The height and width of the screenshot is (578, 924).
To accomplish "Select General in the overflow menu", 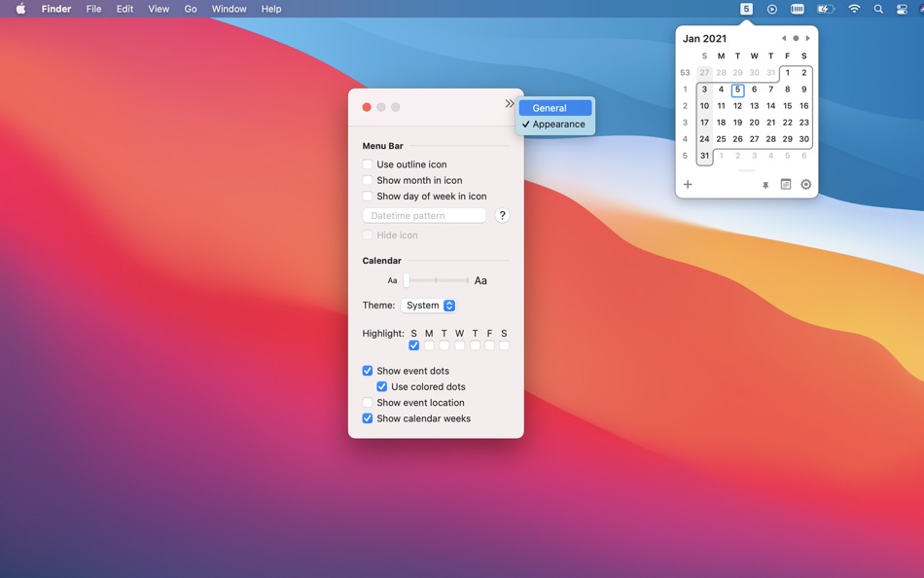I will coord(555,108).
